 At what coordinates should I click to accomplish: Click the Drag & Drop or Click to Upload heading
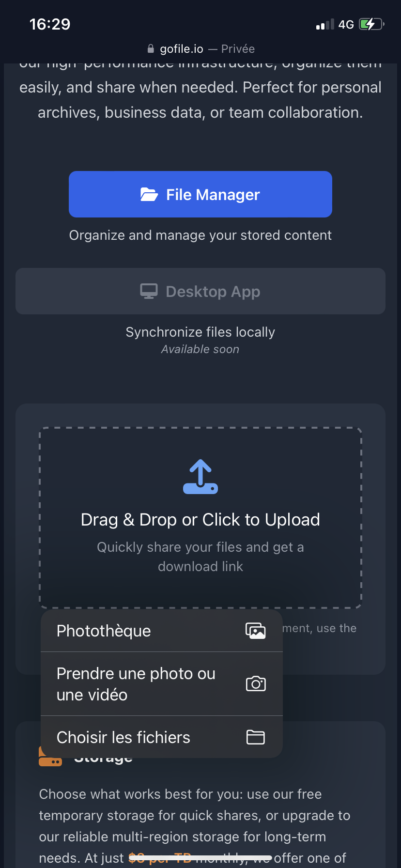coord(200,520)
